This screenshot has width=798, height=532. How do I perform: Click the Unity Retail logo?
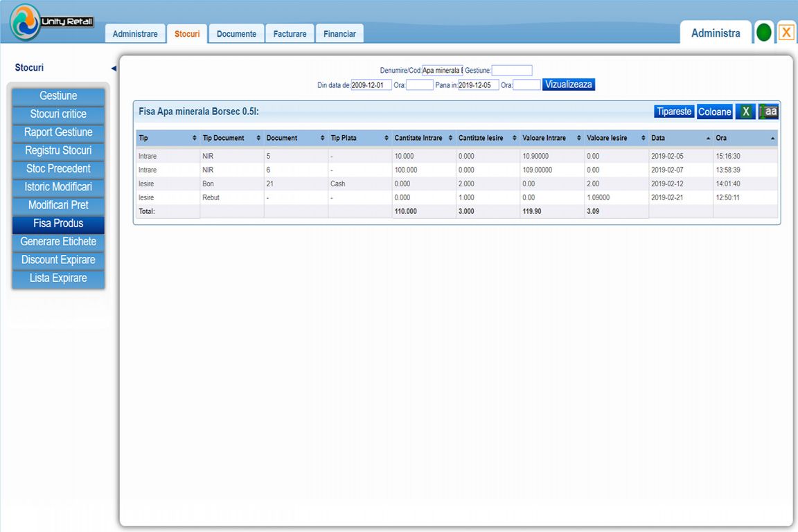tap(52, 22)
